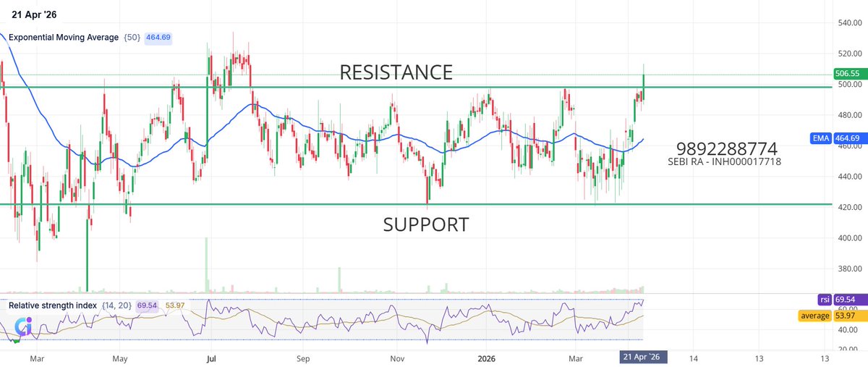This screenshot has height=367, width=868.
Task: Click the 69.54 value in RSI legend
Action: pos(148,305)
